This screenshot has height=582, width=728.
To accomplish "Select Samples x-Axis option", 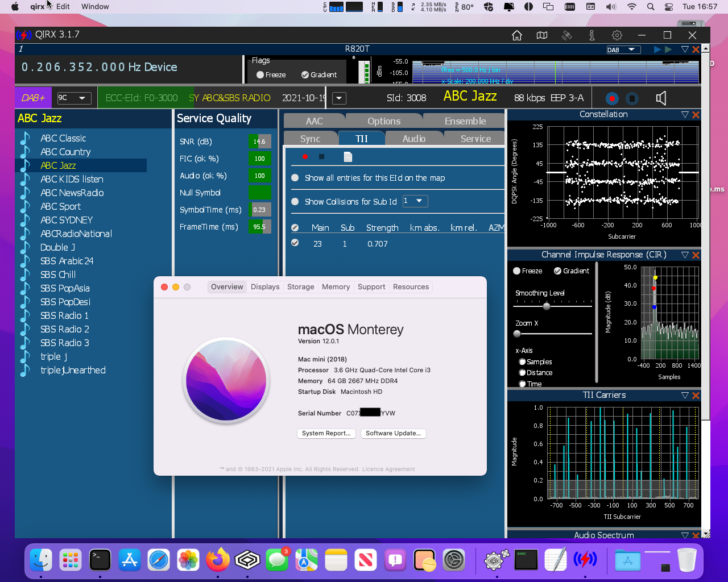I will click(522, 362).
